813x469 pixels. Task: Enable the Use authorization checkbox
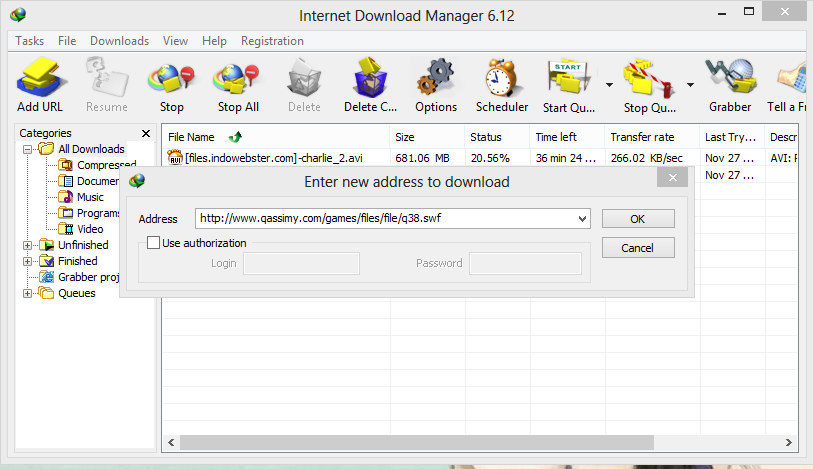point(153,243)
